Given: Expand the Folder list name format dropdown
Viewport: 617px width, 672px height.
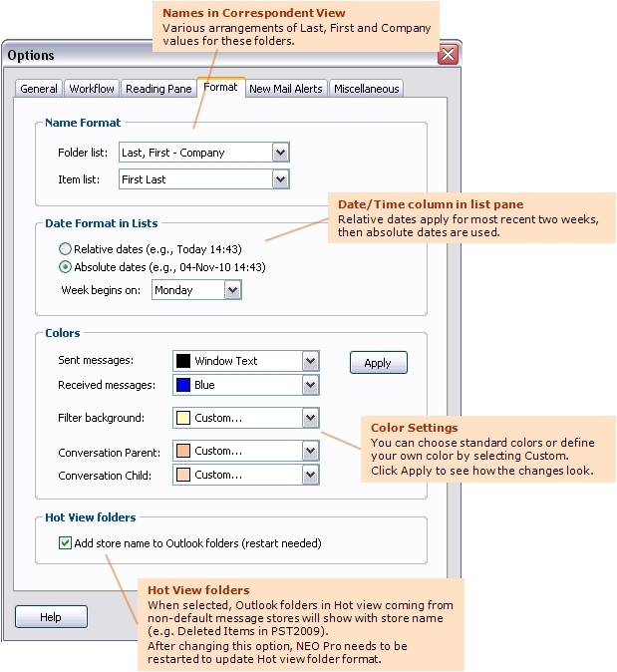Looking at the screenshot, I should click(281, 153).
